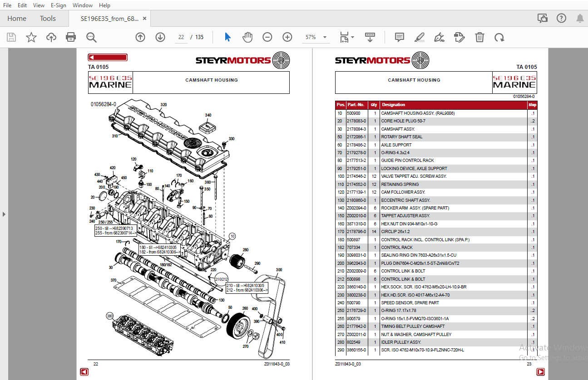Open the Help menu
This screenshot has height=380, width=588.
pos(104,5)
